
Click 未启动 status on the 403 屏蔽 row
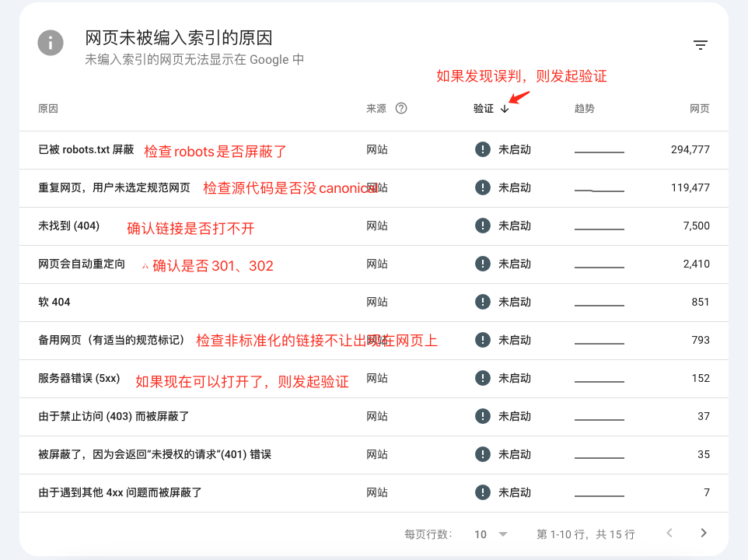[515, 416]
